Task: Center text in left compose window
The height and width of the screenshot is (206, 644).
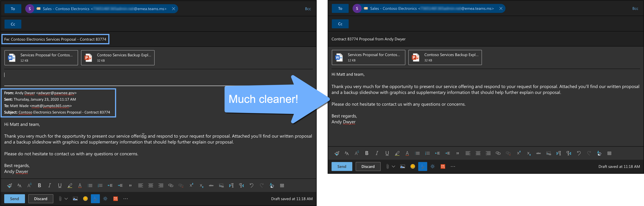Action: [x=151, y=186]
